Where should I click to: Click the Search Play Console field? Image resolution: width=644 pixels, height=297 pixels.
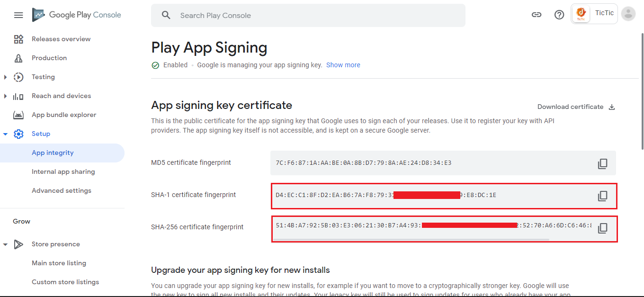pos(308,15)
